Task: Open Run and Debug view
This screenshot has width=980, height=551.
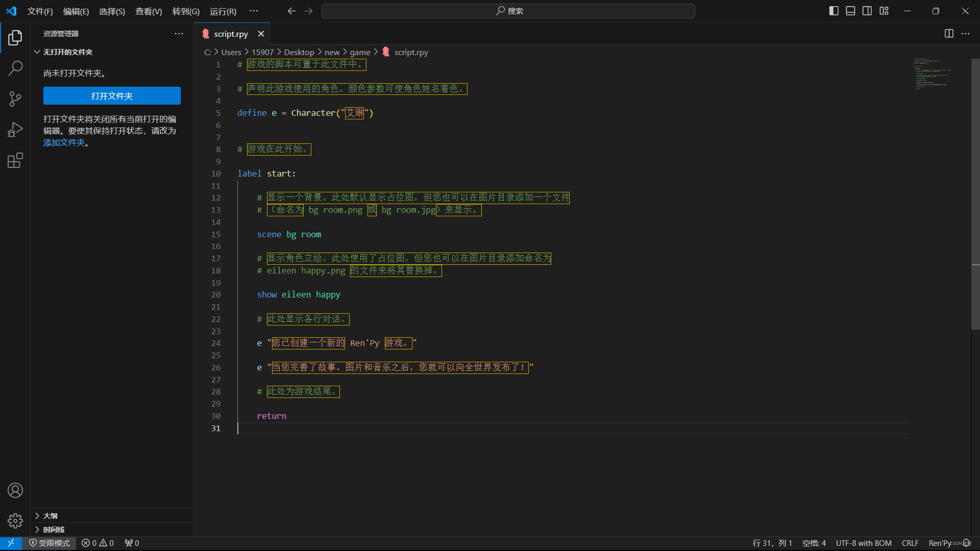Action: [15, 130]
